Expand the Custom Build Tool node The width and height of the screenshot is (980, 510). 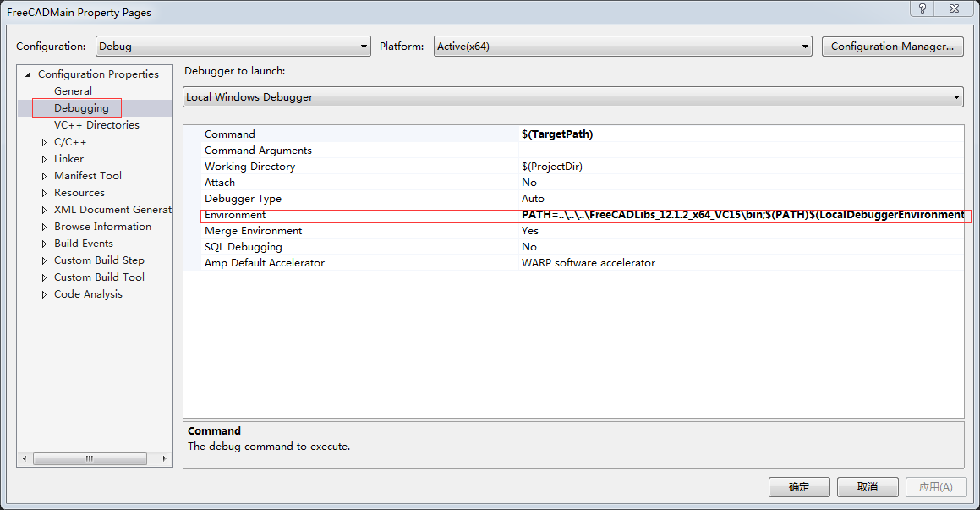44,277
